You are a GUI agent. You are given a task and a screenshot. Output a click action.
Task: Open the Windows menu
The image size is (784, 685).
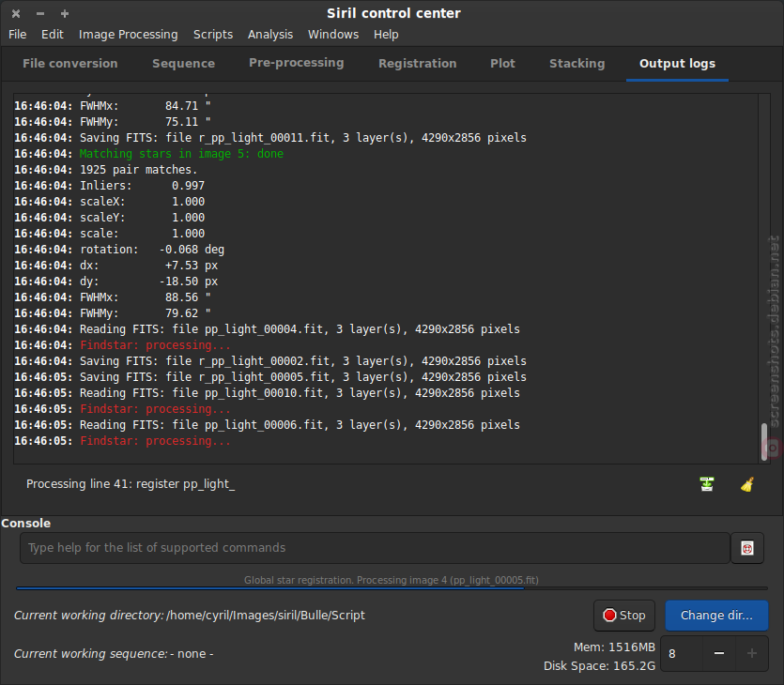pos(333,35)
